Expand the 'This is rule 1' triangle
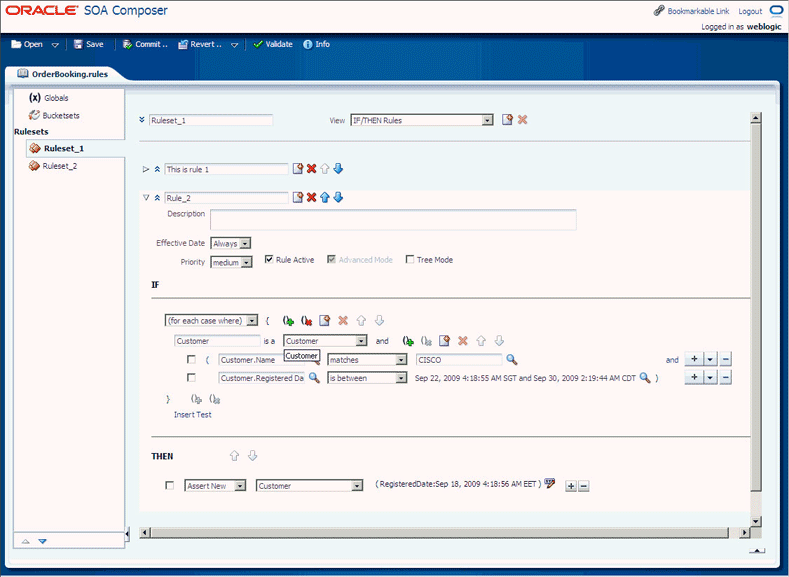 [146, 170]
